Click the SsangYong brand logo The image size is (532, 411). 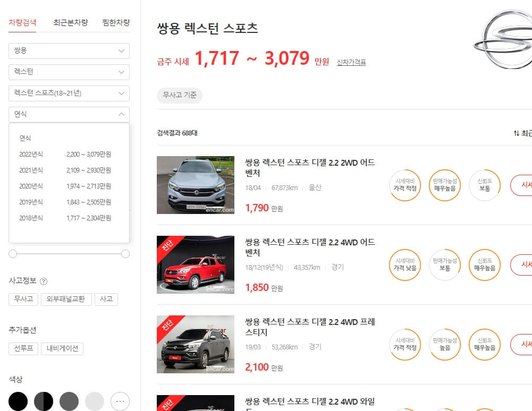(x=504, y=40)
